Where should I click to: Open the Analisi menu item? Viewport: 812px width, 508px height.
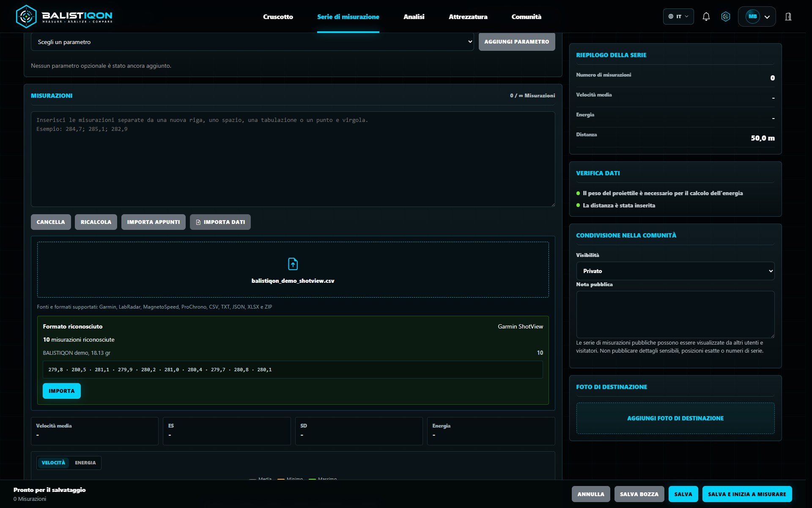tap(414, 17)
